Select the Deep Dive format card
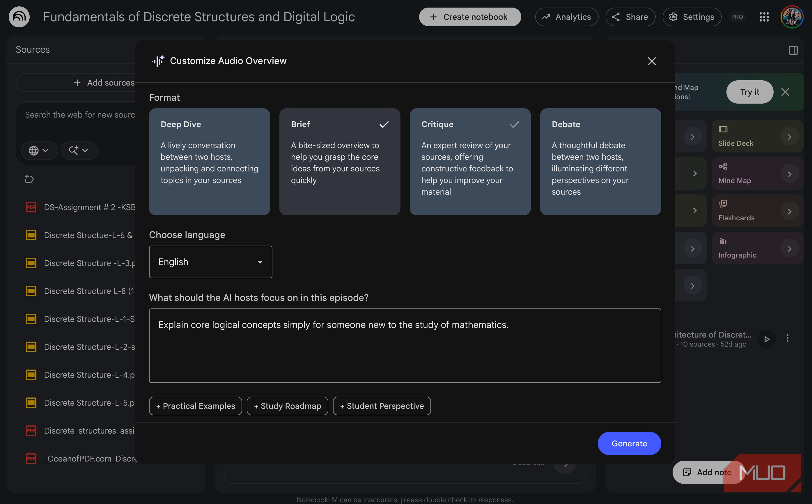Image resolution: width=812 pixels, height=504 pixels. 209,162
